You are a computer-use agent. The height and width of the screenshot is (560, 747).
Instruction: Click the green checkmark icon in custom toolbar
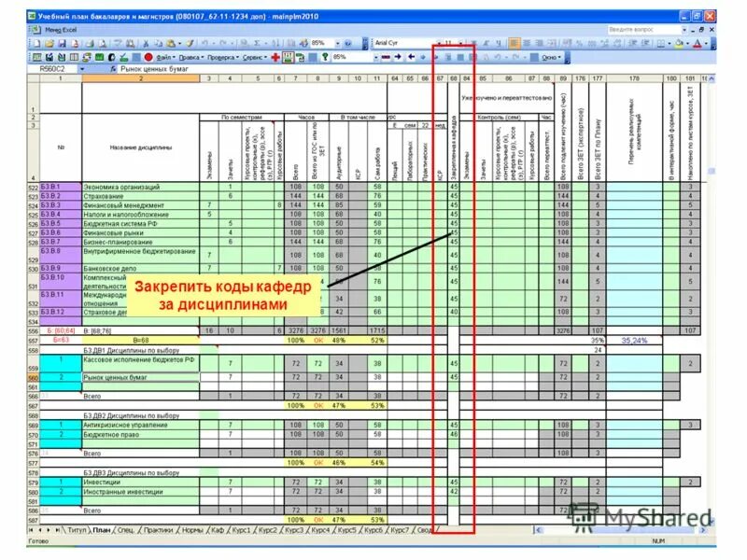click(124, 57)
